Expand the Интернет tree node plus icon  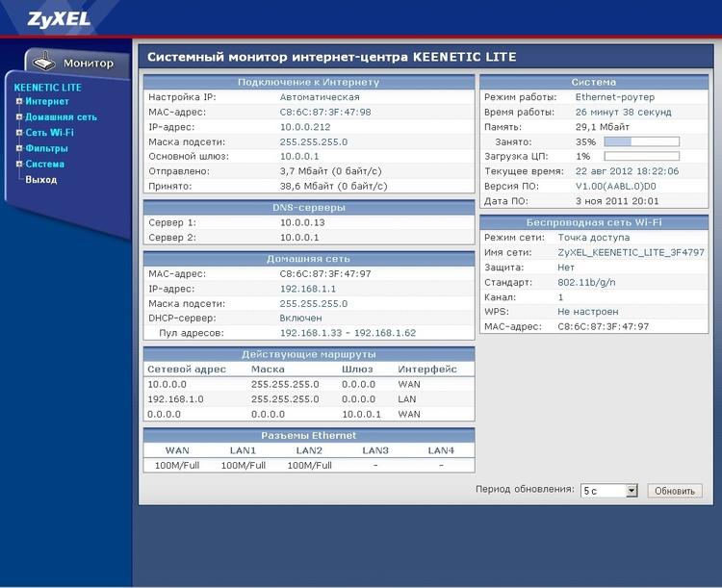18,101
